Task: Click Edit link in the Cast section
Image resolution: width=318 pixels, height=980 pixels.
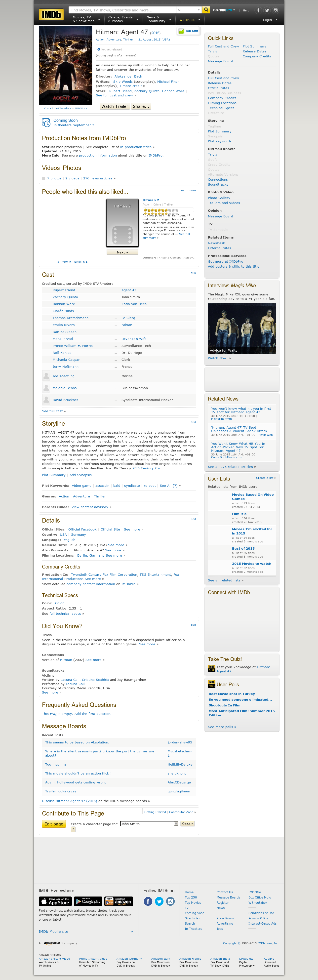Action: (x=193, y=273)
